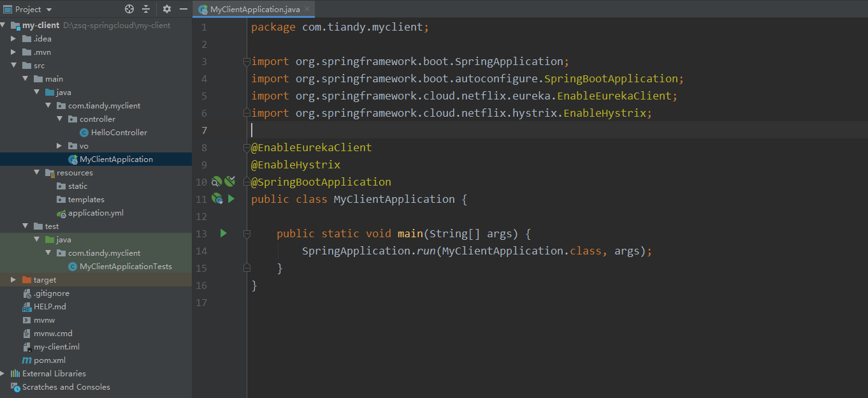Click the Scratches and Consoles icon
Screen dimensions: 868x398
point(15,387)
